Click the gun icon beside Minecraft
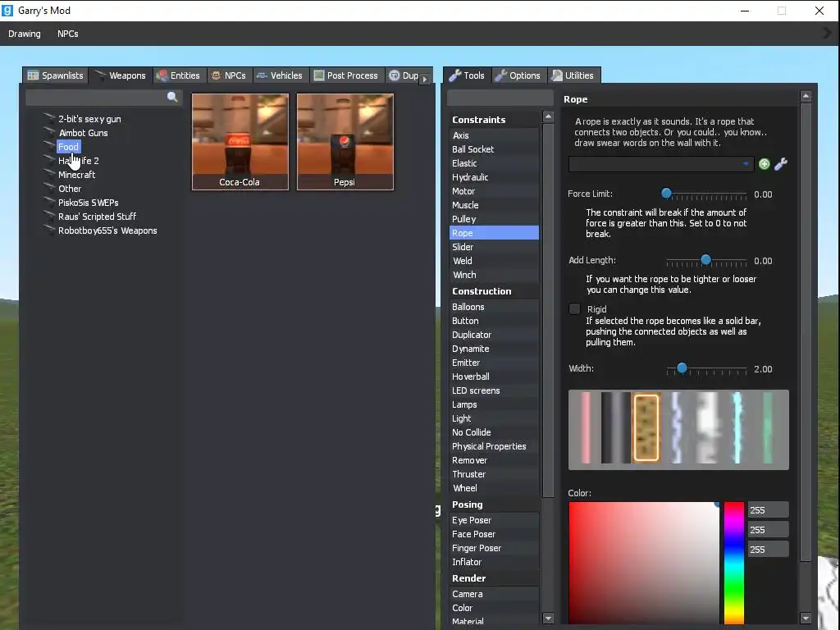Screen dimensions: 840x630 pos(49,174)
